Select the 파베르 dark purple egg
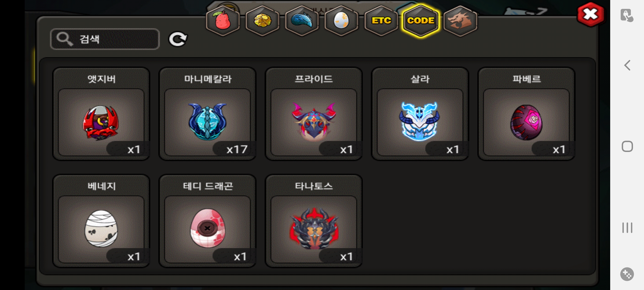Screen dimensions: 644x290 pyautogui.click(x=526, y=114)
